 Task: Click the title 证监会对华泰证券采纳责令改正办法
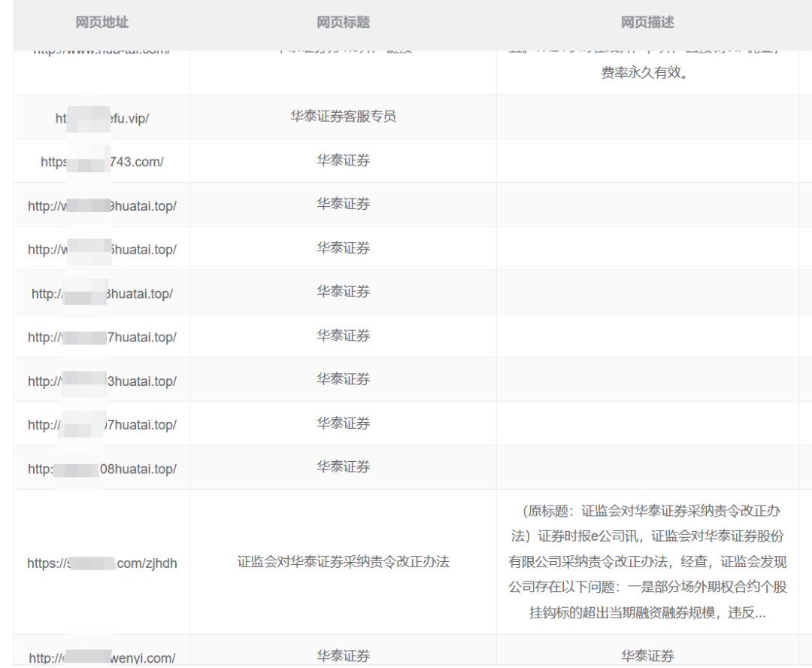point(343,561)
